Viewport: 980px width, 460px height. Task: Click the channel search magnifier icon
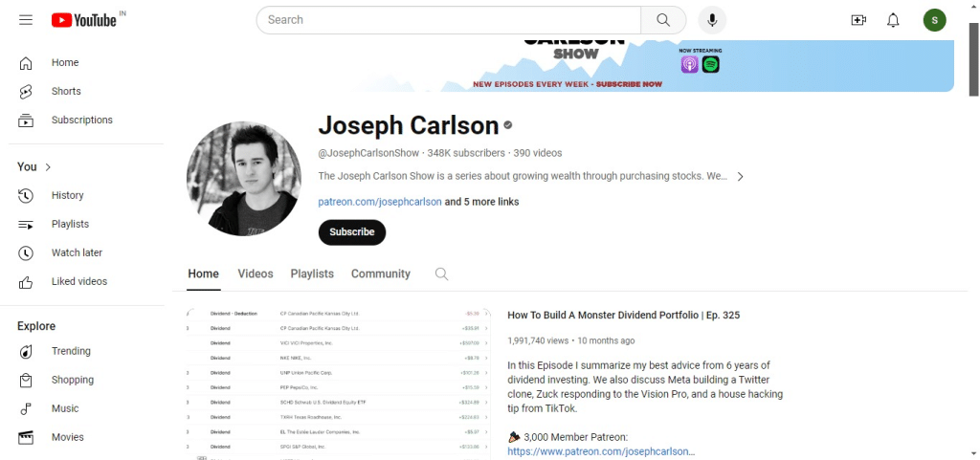click(442, 274)
